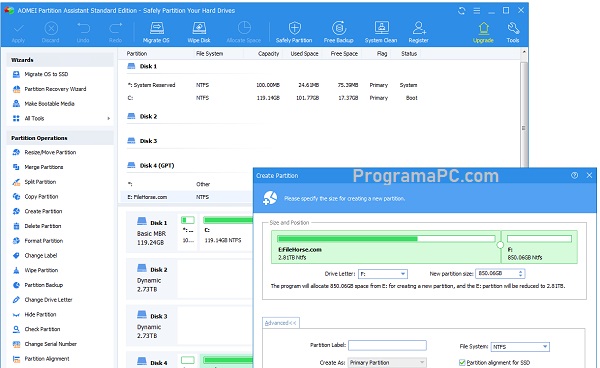Viewport: 600px width, 368px height.
Task: Click Disk 1 Basic MBR block
Action: click(x=152, y=233)
